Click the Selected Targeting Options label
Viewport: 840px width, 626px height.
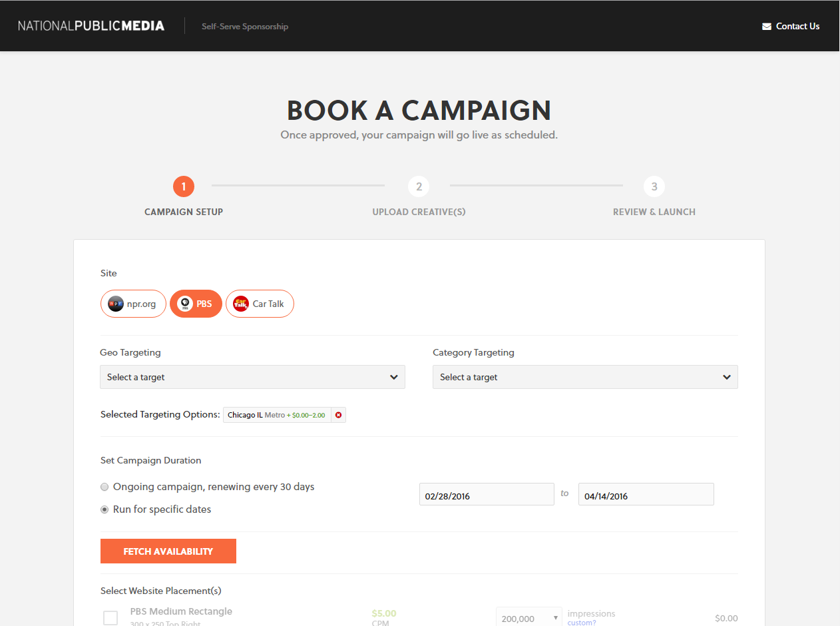point(160,414)
